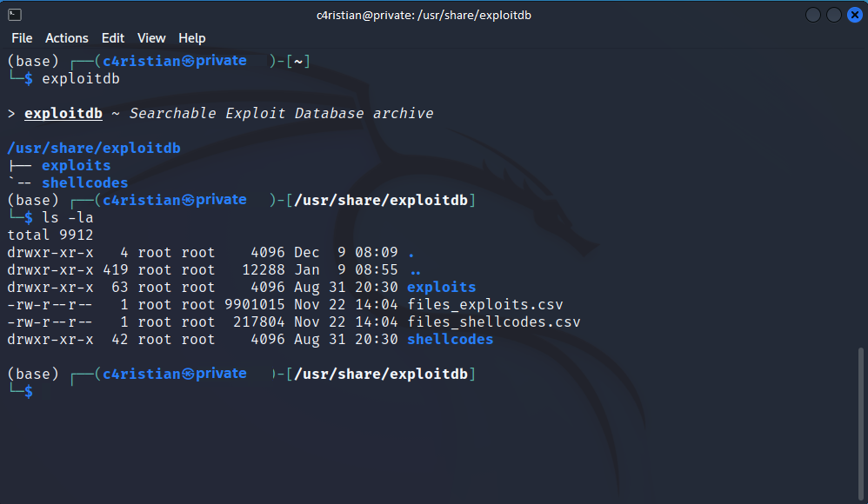Click the files_exploits.csv filename
Image resolution: width=868 pixels, height=504 pixels.
484,305
